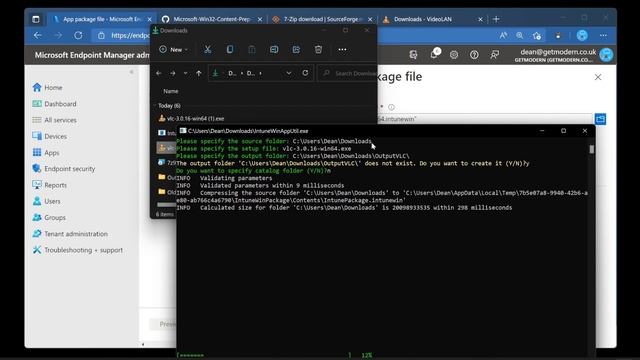Open Edge favorites star icon

coord(537,36)
